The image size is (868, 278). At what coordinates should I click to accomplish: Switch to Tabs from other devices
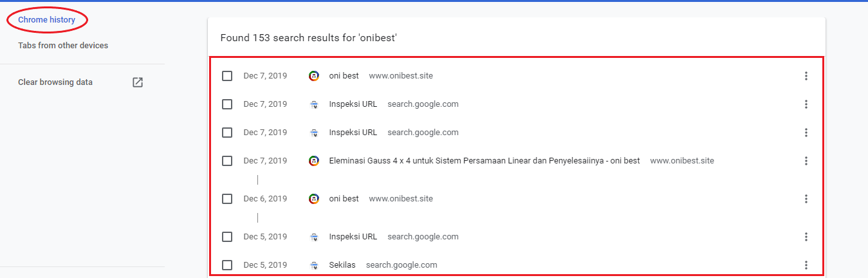[63, 46]
